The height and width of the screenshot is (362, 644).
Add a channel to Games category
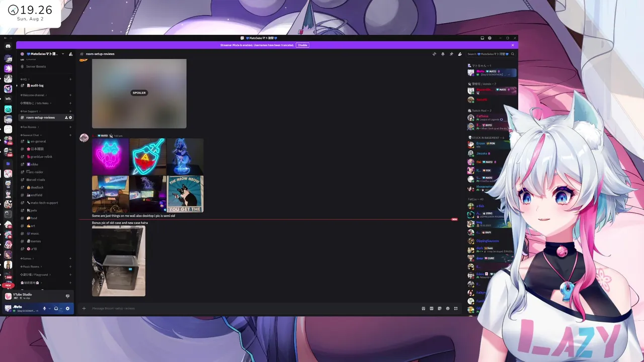click(70, 258)
